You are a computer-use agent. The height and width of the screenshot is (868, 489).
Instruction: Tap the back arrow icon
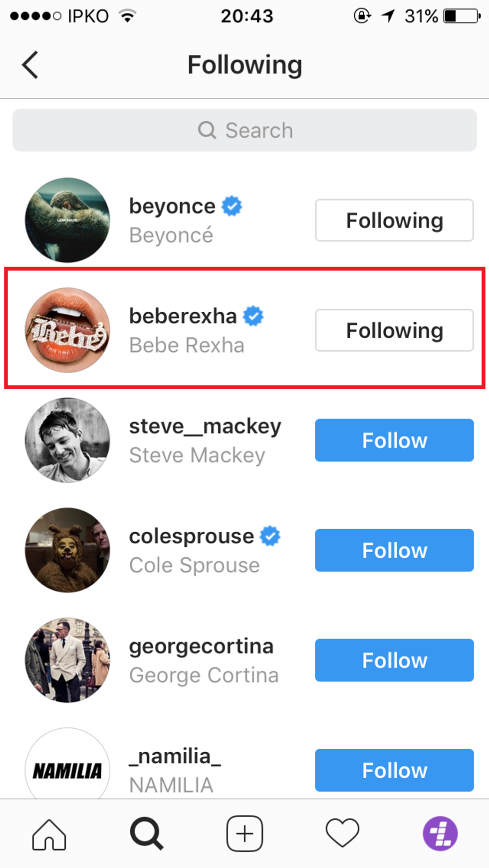30,65
